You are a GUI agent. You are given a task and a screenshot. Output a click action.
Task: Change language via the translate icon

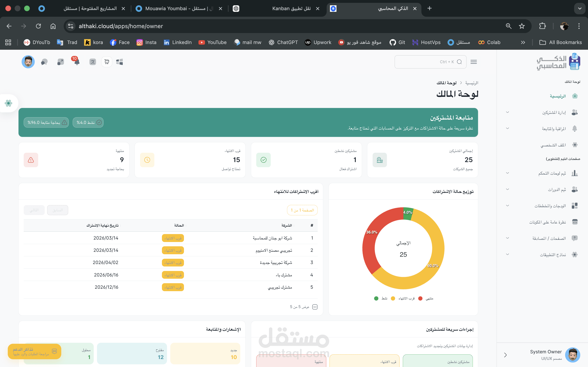click(x=92, y=62)
